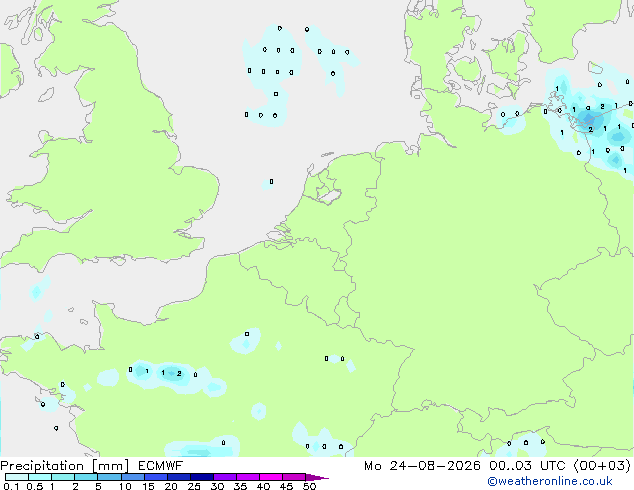Click the '2' rainfall value in western France
Image resolution: width=634 pixels, height=490 pixels.
coord(179,374)
